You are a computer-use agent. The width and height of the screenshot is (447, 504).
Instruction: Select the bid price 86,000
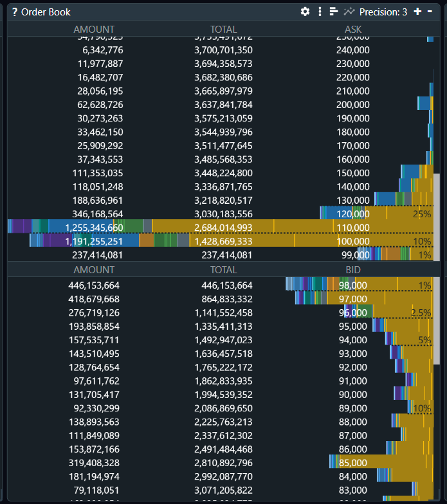(352, 449)
